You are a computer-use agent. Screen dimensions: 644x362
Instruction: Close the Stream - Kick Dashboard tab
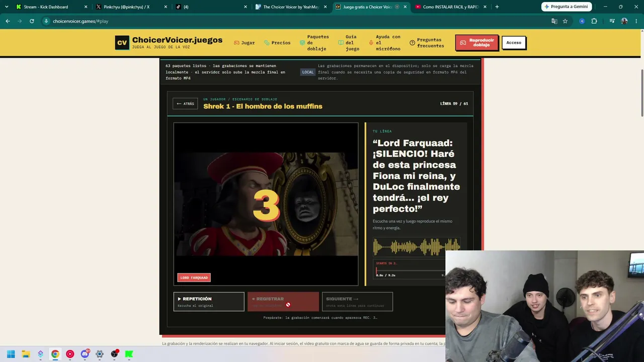(86, 7)
